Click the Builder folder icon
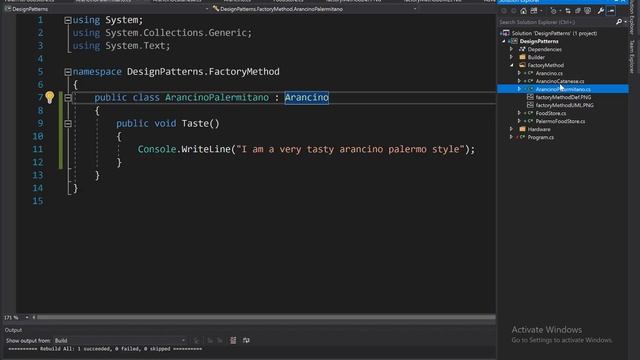The width and height of the screenshot is (640, 360). point(522,57)
